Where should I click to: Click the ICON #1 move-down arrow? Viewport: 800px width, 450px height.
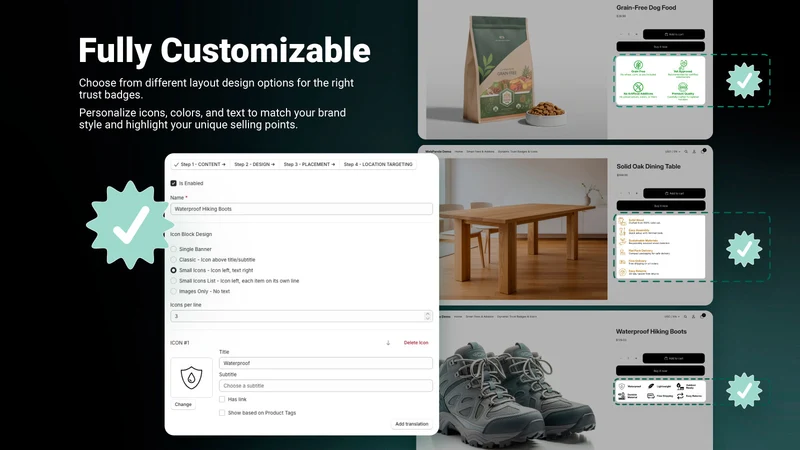click(x=388, y=343)
